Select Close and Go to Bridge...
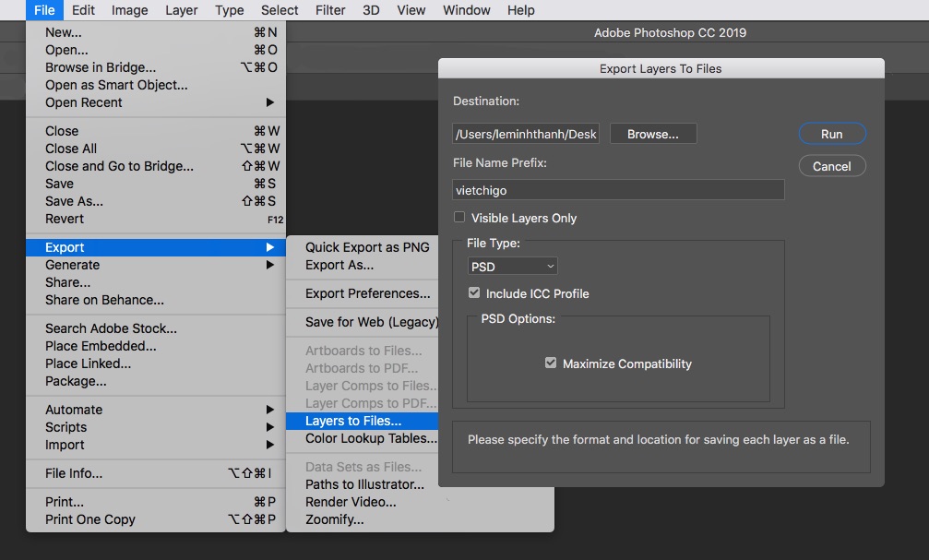 [156, 166]
